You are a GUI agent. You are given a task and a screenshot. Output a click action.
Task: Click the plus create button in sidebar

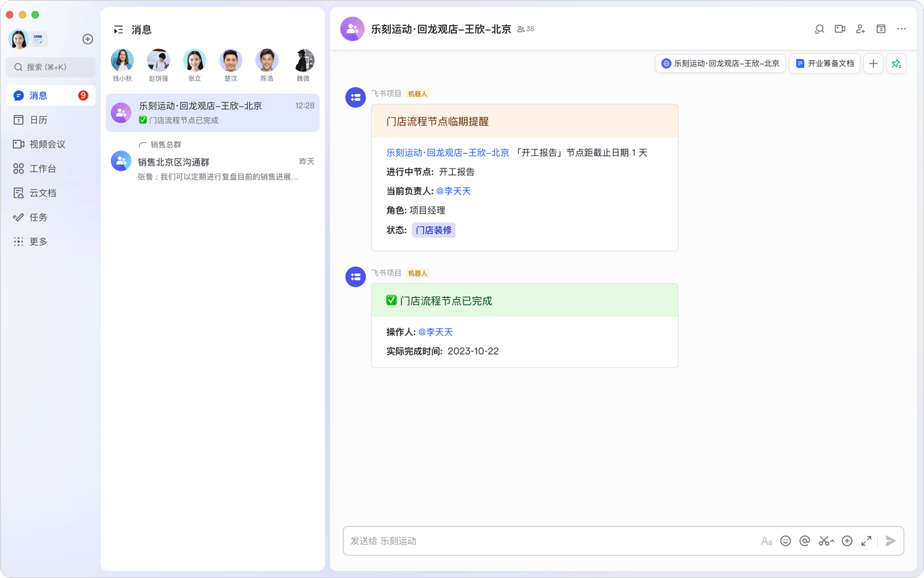click(x=88, y=39)
